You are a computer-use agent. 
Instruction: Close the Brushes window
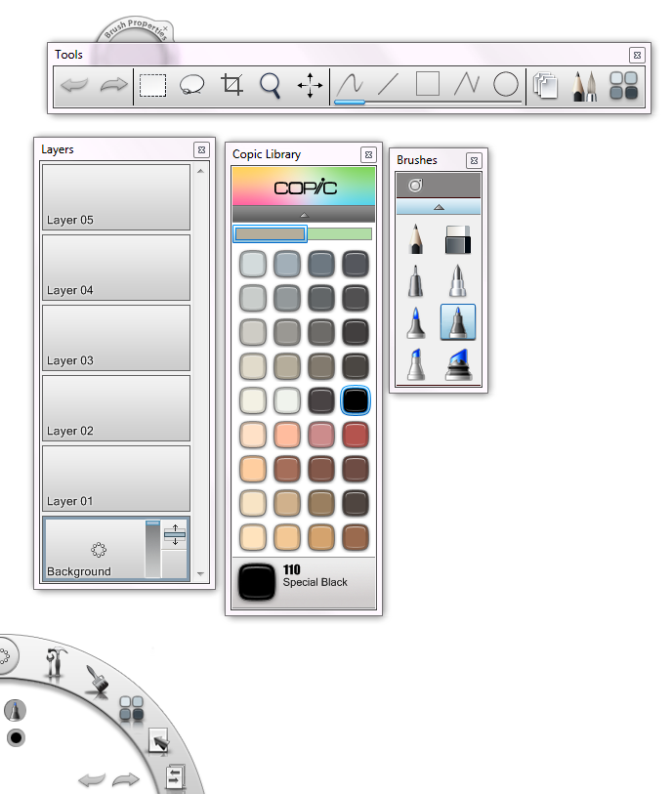[x=474, y=160]
